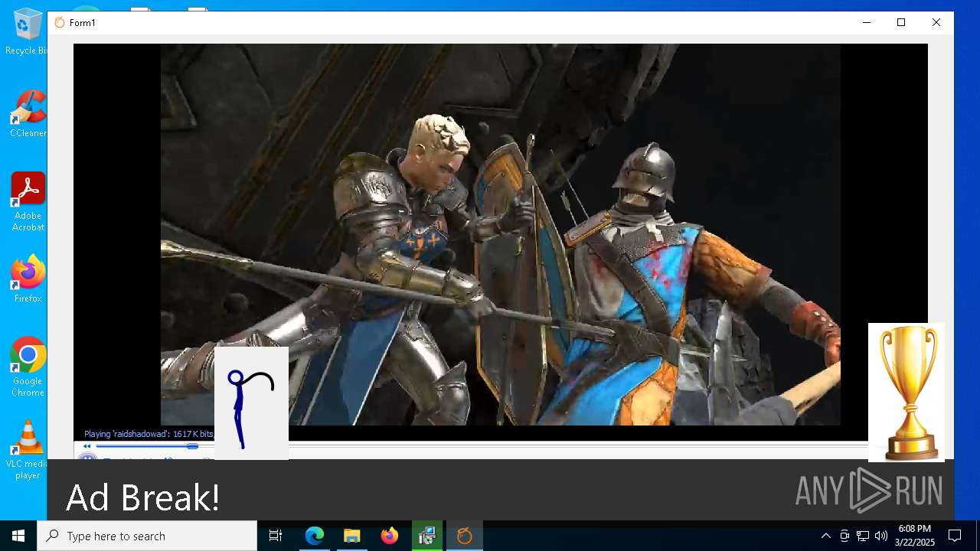The width and height of the screenshot is (980, 551).
Task: Select the Adobe Acrobat desktop shortcut
Action: pyautogui.click(x=28, y=202)
